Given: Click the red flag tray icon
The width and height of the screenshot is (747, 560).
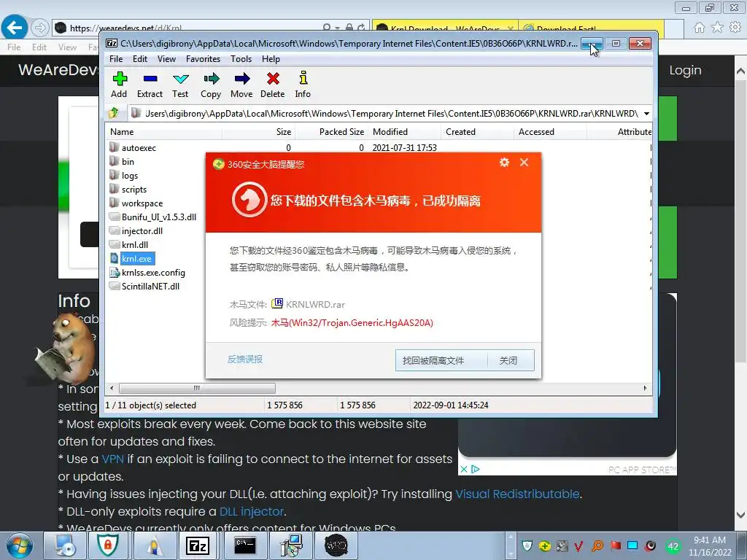Looking at the screenshot, I should (616, 545).
